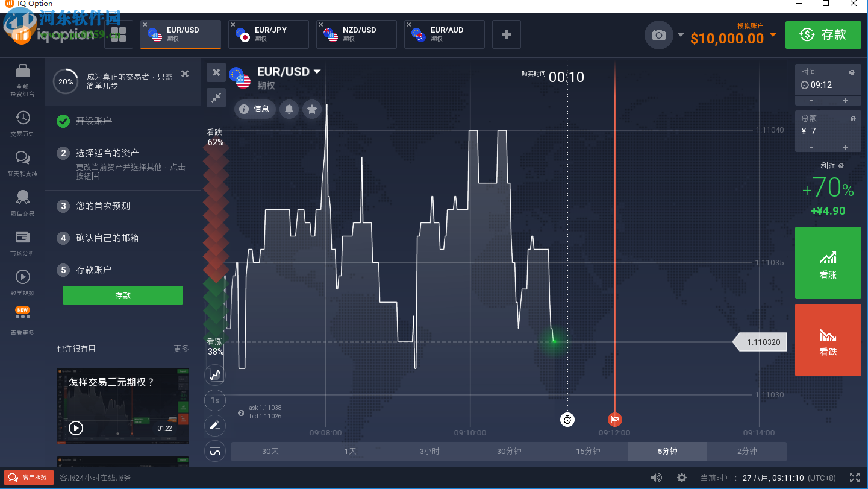The width and height of the screenshot is (868, 489).
Task: Take a chart screenshot with camera icon
Action: [658, 35]
